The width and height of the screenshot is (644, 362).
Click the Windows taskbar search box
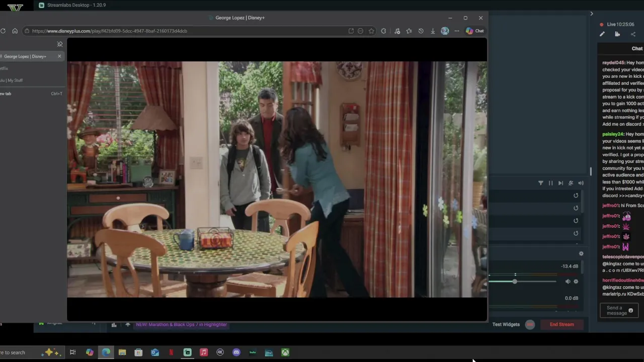31,352
